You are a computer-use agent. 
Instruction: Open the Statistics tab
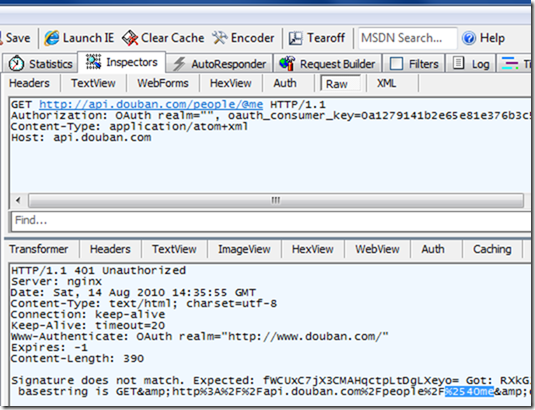click(41, 63)
